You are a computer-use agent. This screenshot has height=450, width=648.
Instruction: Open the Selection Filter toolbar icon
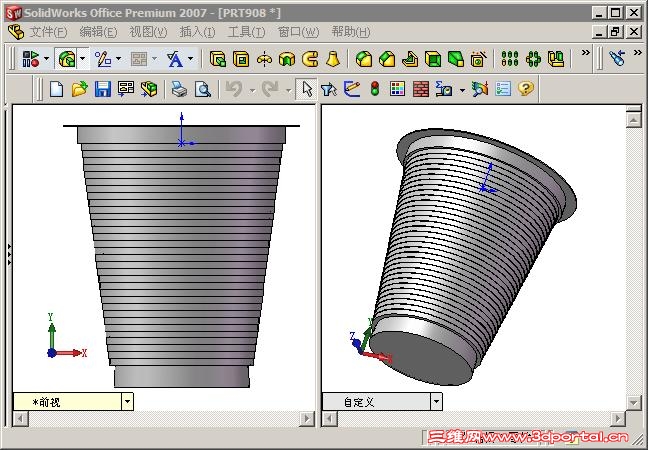click(329, 89)
